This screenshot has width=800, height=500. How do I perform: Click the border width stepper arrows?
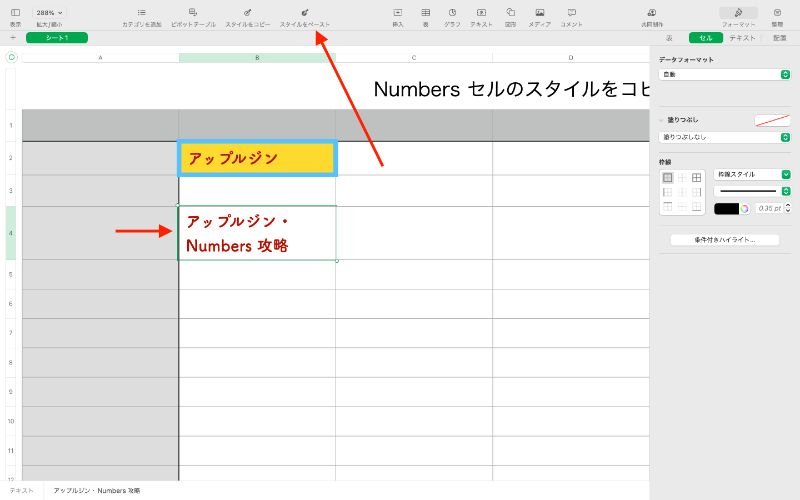(x=788, y=208)
